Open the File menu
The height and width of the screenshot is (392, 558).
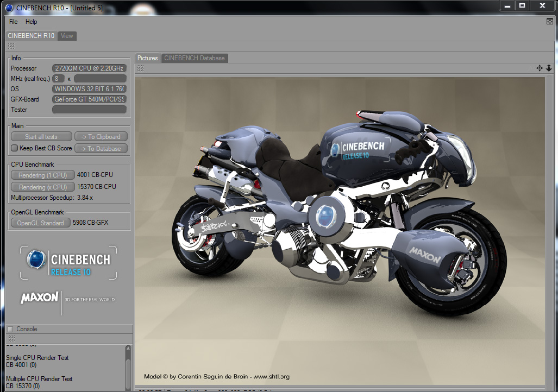(x=14, y=22)
